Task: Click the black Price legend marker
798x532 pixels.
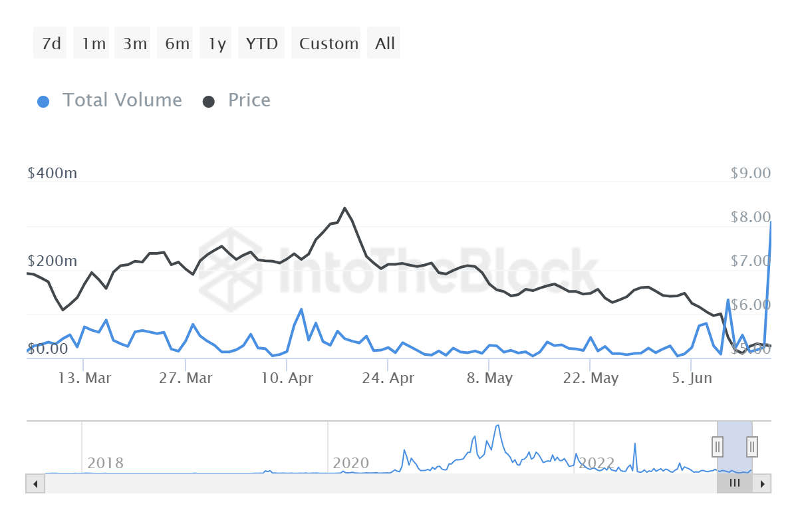Action: (210, 100)
